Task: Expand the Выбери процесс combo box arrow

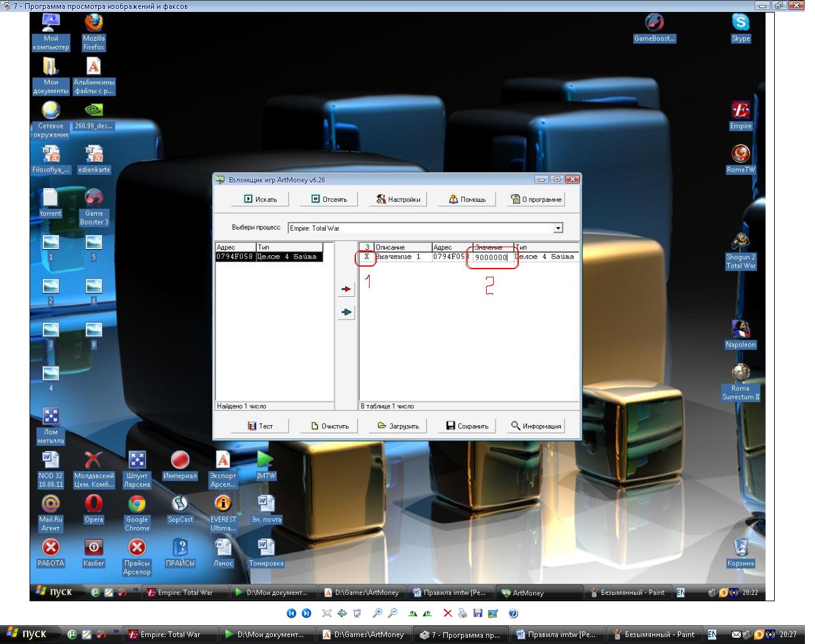Action: pos(558,228)
